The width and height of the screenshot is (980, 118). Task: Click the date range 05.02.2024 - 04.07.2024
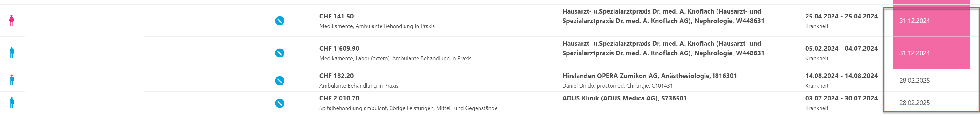click(841, 48)
